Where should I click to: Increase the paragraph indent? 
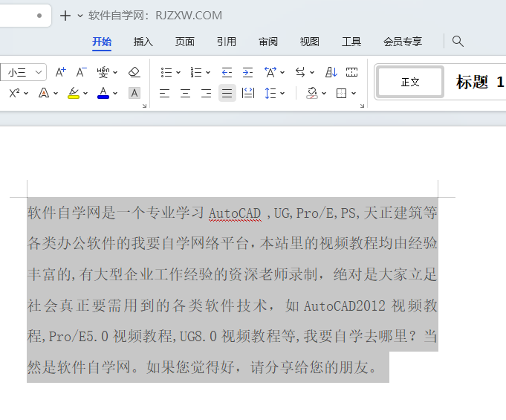click(x=247, y=72)
